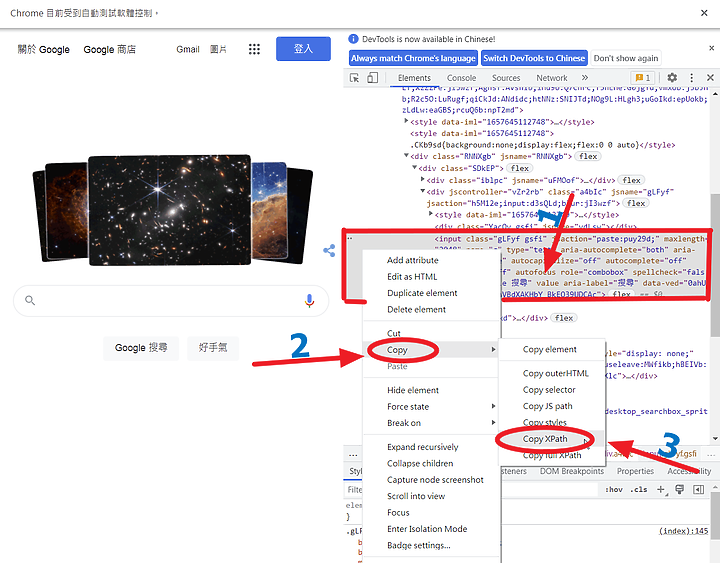The width and height of the screenshot is (720, 563).
Task: Collapse the div jscontroller vZr2rb node
Action: [422, 191]
